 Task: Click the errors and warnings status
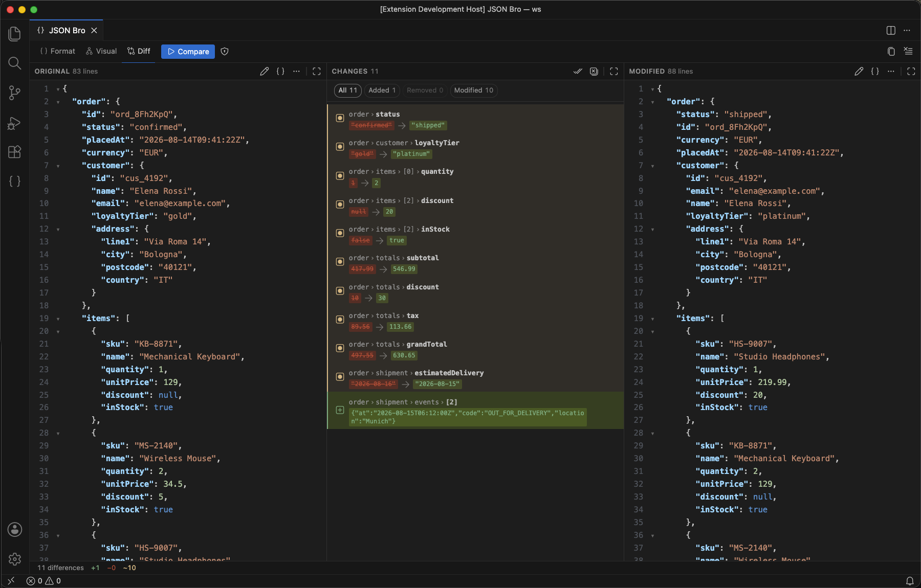coord(43,581)
